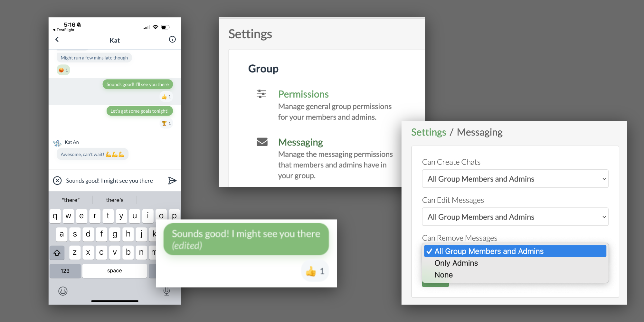Cancel message edit with the X icon
Viewport: 644px width, 322px height.
[x=57, y=181]
